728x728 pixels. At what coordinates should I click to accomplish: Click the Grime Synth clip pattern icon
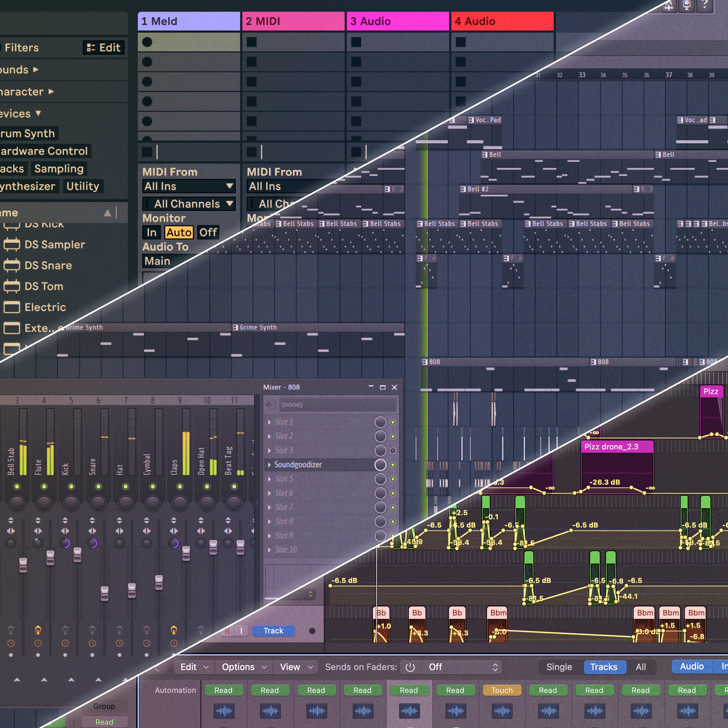pyautogui.click(x=236, y=327)
